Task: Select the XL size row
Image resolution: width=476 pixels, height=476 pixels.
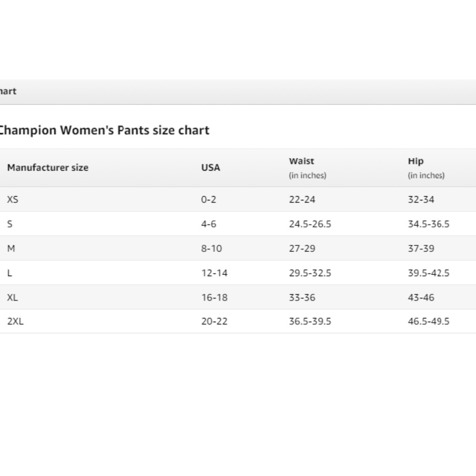Action: tap(238, 297)
